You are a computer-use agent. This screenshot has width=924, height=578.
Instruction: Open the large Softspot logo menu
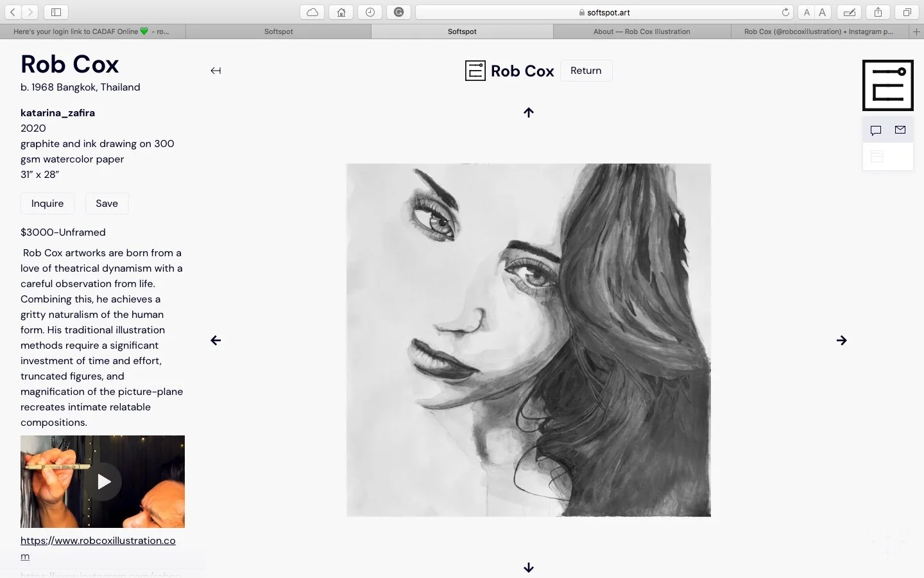tap(887, 85)
